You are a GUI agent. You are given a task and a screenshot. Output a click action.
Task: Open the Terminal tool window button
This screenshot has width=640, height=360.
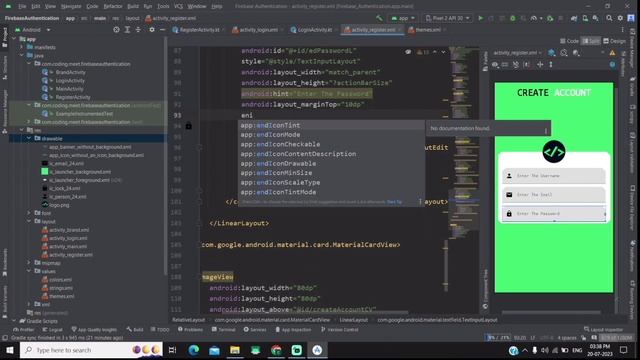pyautogui.click(x=223, y=329)
